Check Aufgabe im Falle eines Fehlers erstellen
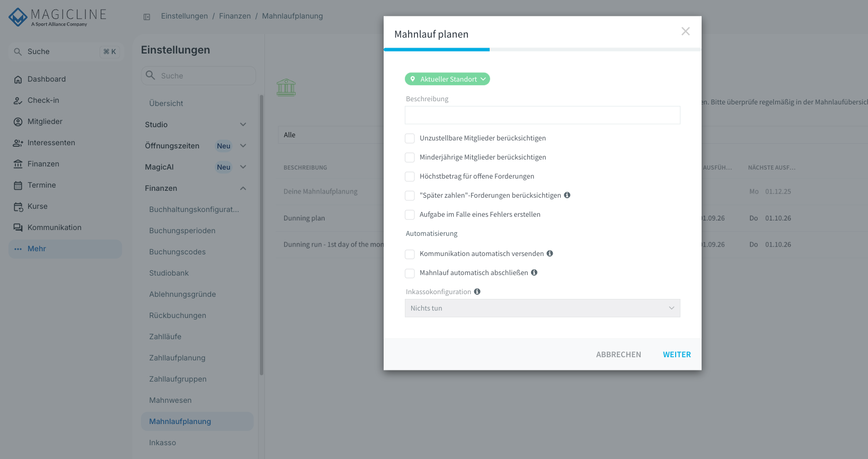 tap(410, 215)
